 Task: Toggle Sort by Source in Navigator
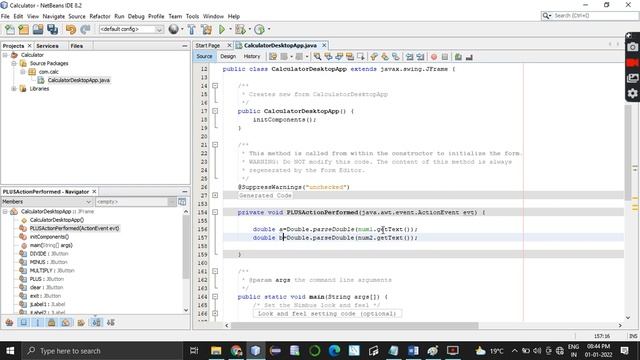click(111, 322)
